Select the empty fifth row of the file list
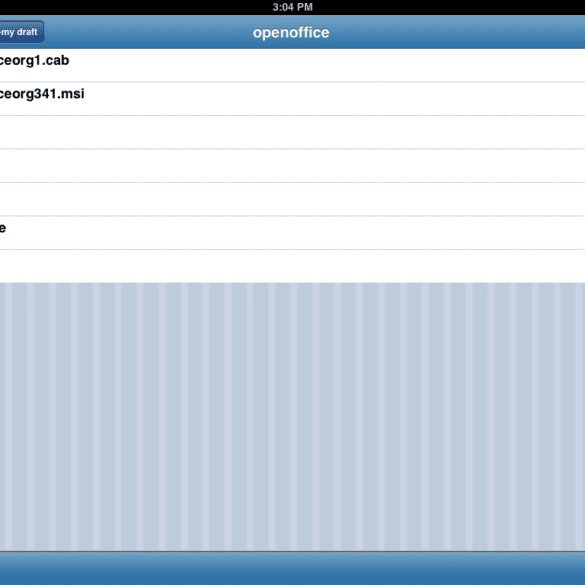Screen dimensions: 585x585 coord(292,199)
